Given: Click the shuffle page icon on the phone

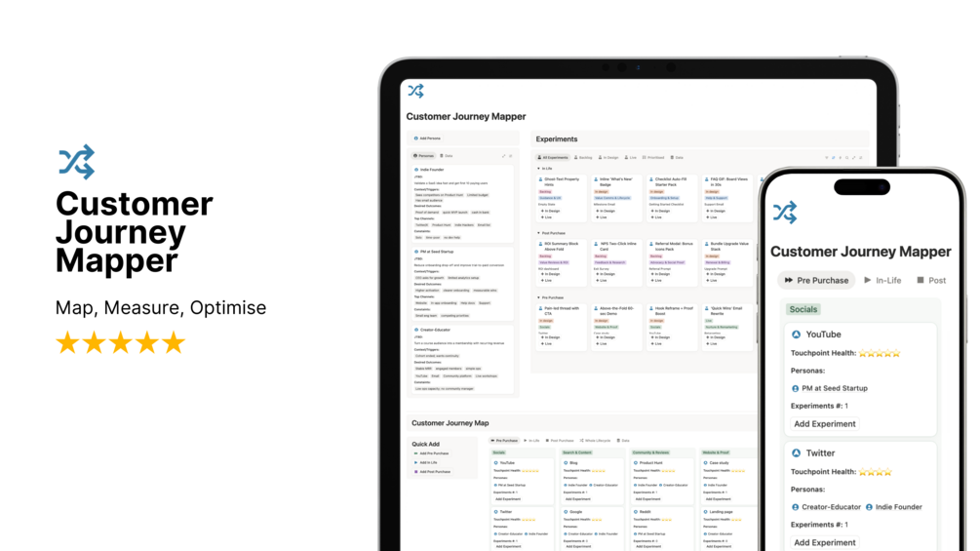Looking at the screenshot, I should tap(785, 213).
